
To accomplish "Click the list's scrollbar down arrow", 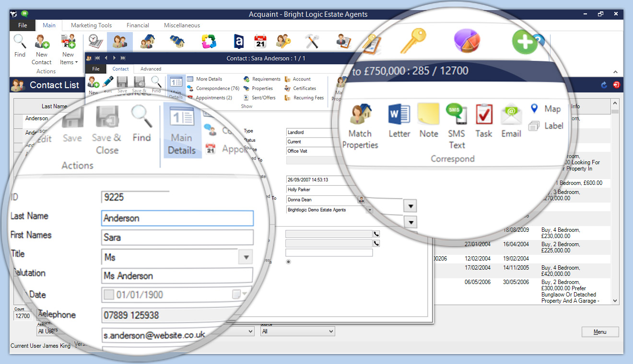I will [x=615, y=301].
